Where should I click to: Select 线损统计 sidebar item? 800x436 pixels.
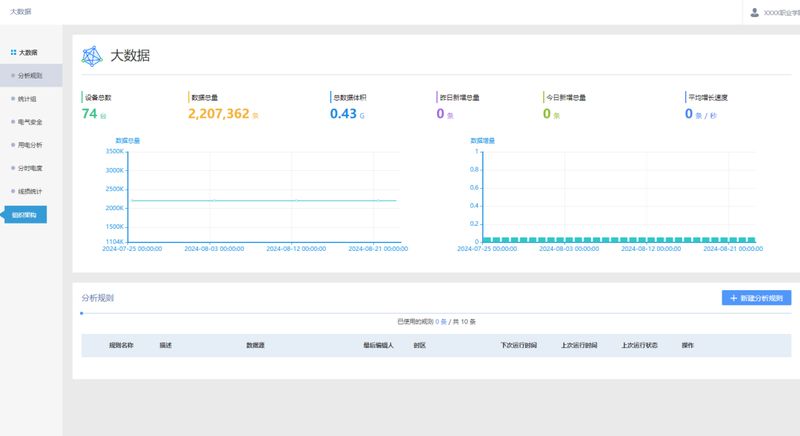pos(30,190)
